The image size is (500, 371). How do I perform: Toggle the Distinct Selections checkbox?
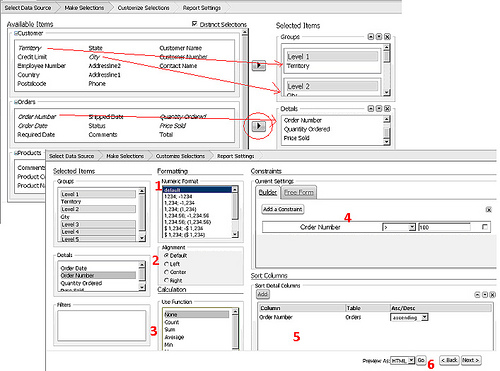pyautogui.click(x=195, y=24)
